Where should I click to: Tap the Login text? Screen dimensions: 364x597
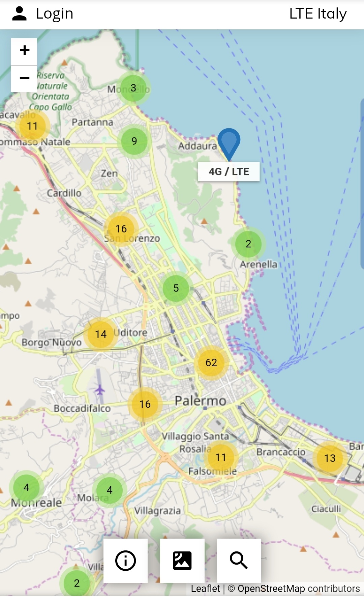pos(55,14)
